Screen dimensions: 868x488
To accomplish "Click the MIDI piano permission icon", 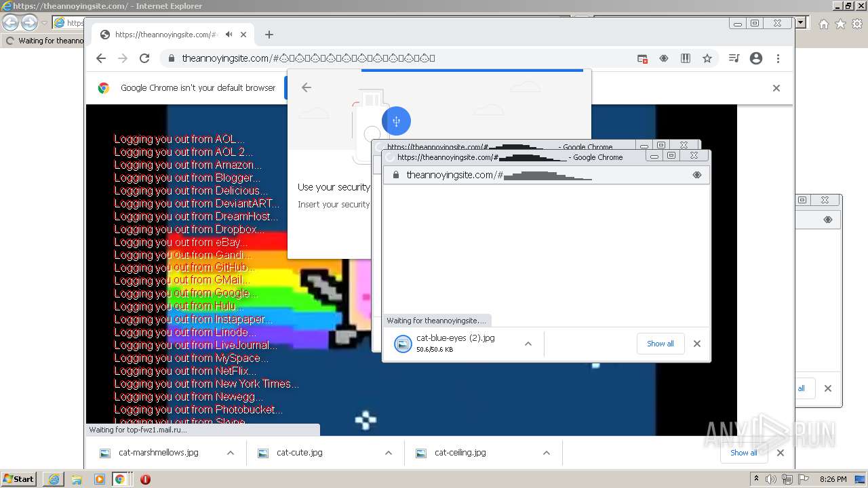I will tap(686, 58).
